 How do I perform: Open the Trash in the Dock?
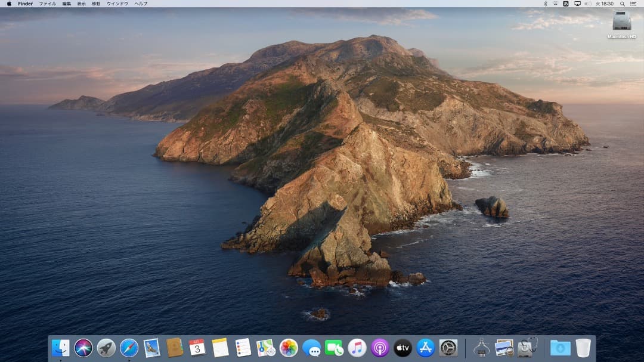point(583,348)
